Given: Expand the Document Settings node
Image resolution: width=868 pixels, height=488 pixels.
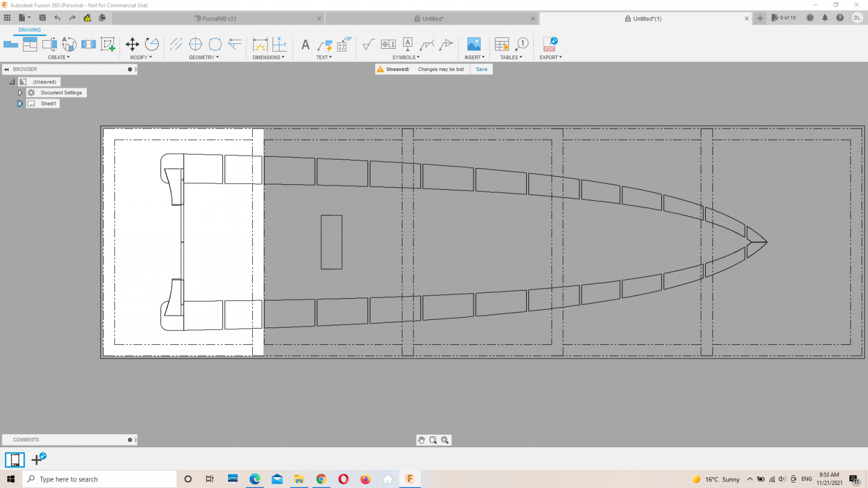Looking at the screenshot, I should pos(20,93).
